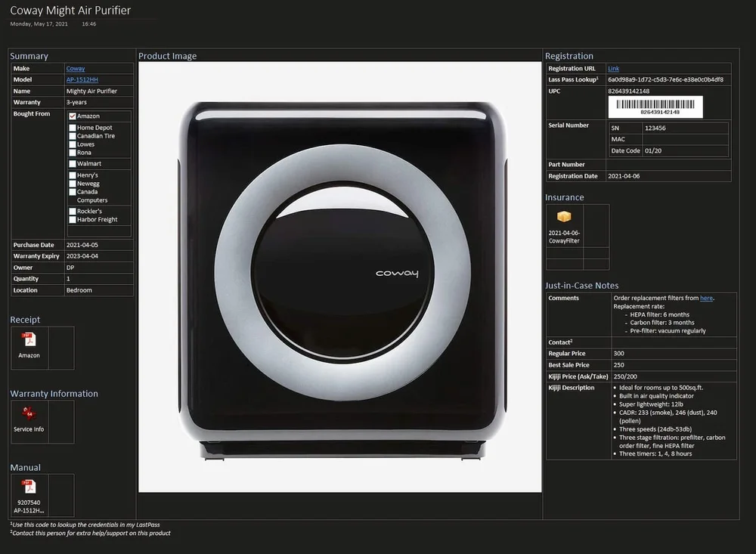Select the warranty value 3-years
This screenshot has height=554, width=756.
[76, 102]
